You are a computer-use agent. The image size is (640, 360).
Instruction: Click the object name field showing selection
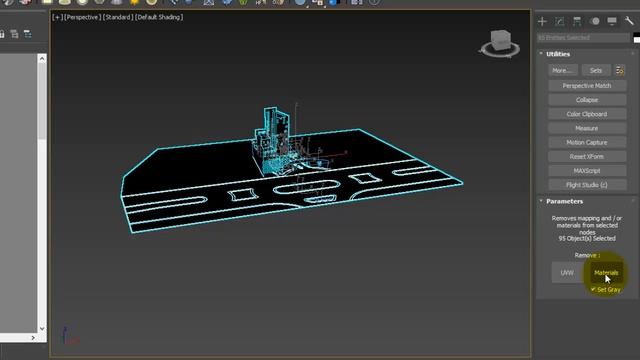(583, 38)
